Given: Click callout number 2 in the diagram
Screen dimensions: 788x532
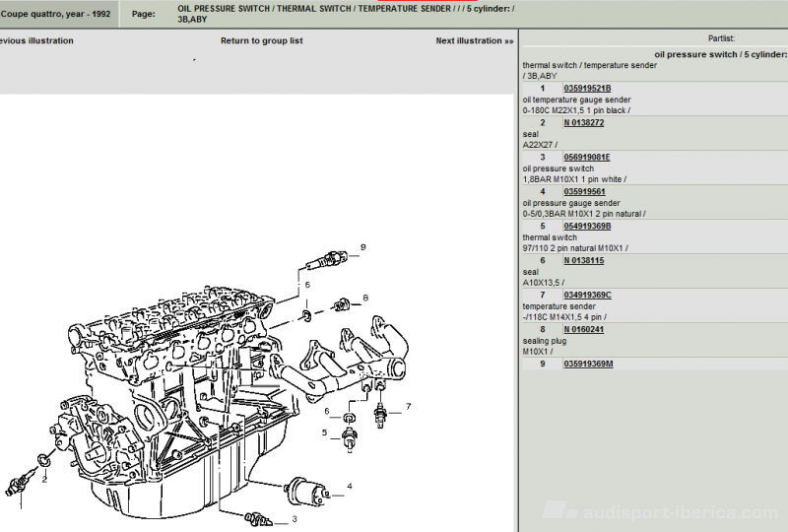Looking at the screenshot, I should [x=44, y=480].
